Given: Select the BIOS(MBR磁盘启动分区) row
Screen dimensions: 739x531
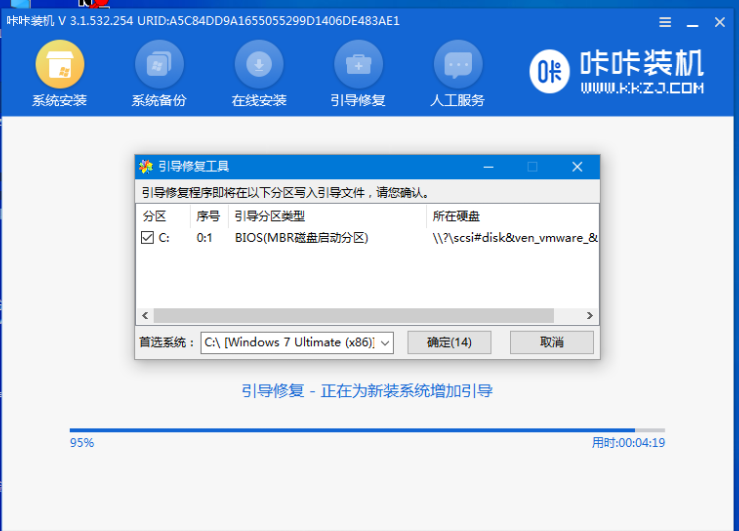Looking at the screenshot, I should (302, 238).
